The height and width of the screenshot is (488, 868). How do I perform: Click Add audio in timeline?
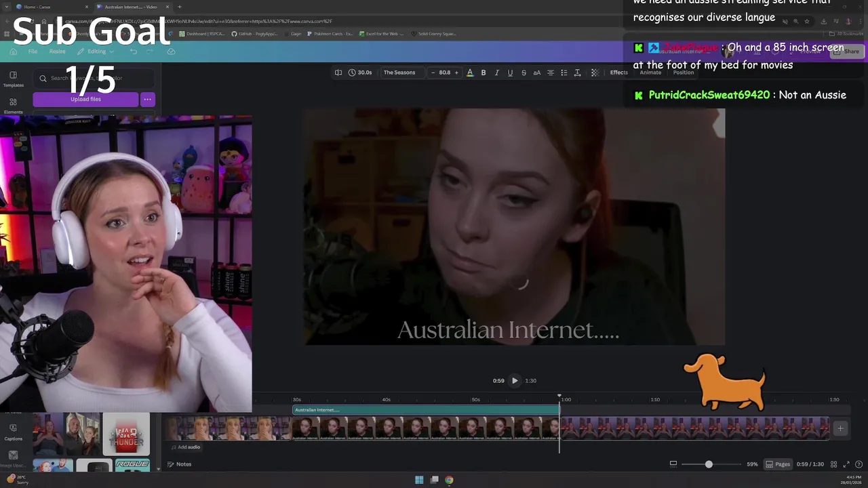(x=184, y=447)
